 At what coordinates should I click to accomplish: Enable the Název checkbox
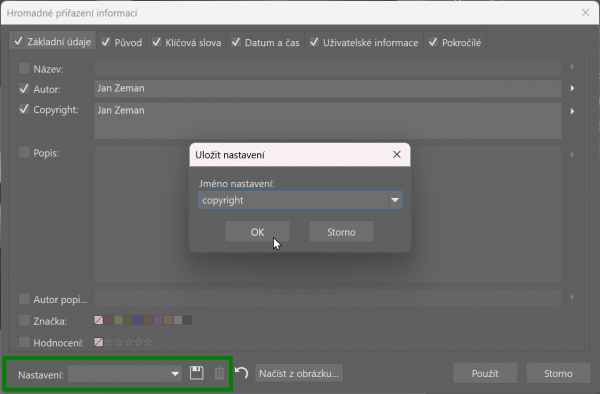coord(24,68)
